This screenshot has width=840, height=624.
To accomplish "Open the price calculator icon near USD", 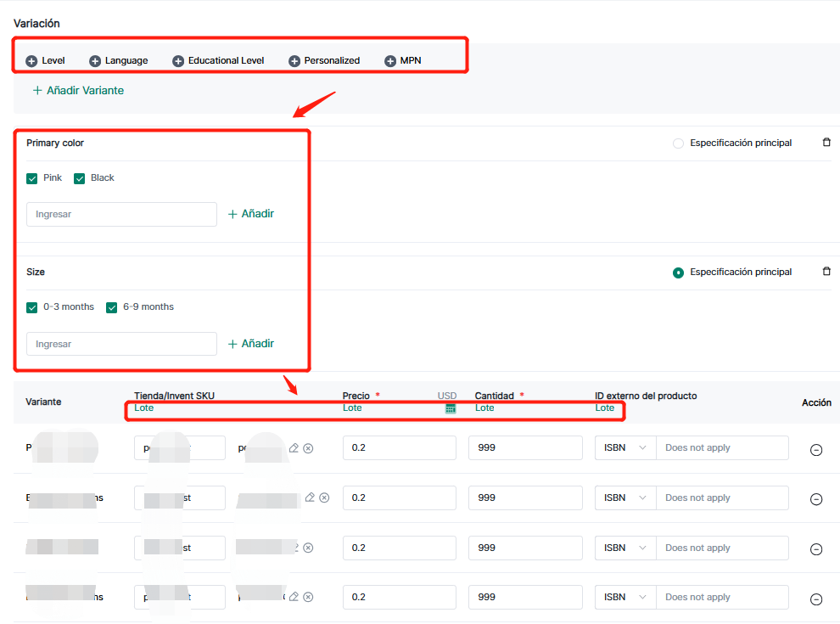I will (x=451, y=408).
